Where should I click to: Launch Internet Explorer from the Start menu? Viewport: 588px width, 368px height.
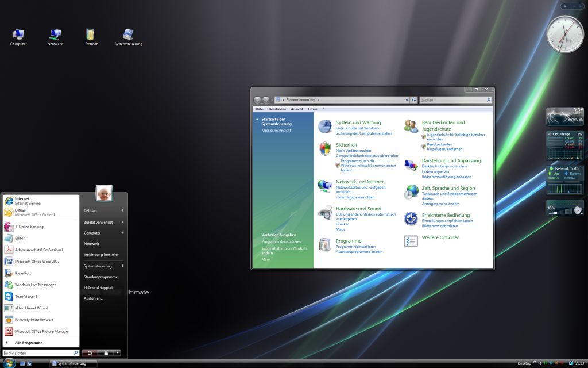pos(41,201)
